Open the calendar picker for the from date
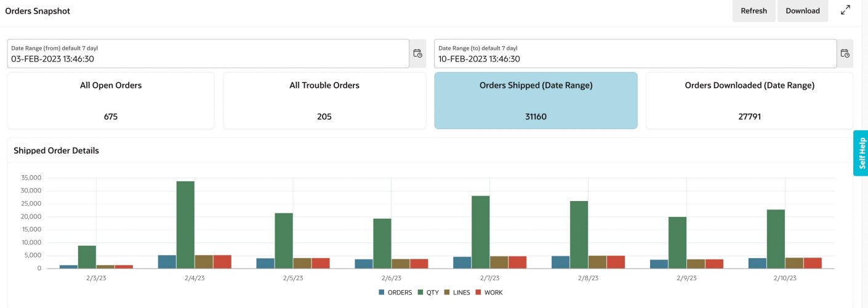The image size is (868, 308). click(x=417, y=53)
